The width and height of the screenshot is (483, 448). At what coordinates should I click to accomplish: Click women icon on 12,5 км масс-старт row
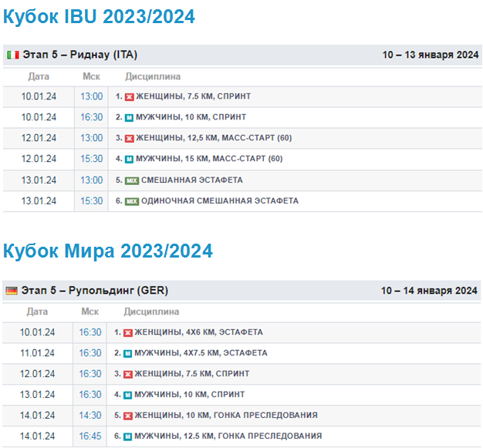point(129,138)
